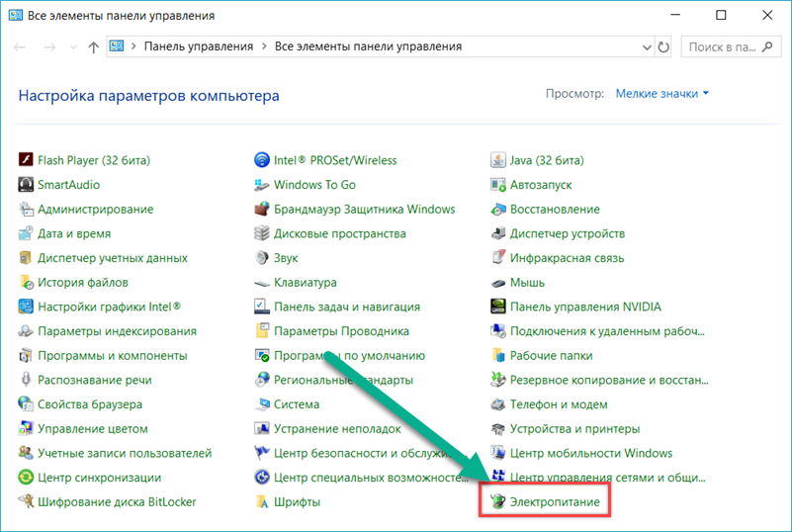Refresh the control panel view
The height and width of the screenshot is (532, 792).
[663, 47]
